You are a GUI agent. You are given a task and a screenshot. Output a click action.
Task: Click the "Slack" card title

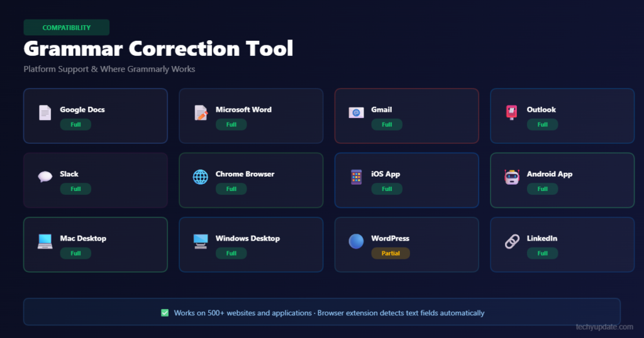[x=69, y=174]
